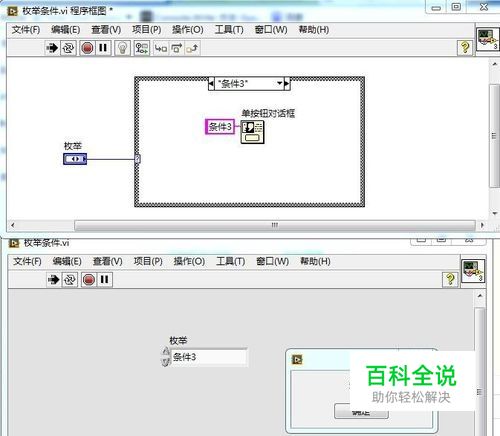Decrement the 枚举 enum control

[166, 362]
